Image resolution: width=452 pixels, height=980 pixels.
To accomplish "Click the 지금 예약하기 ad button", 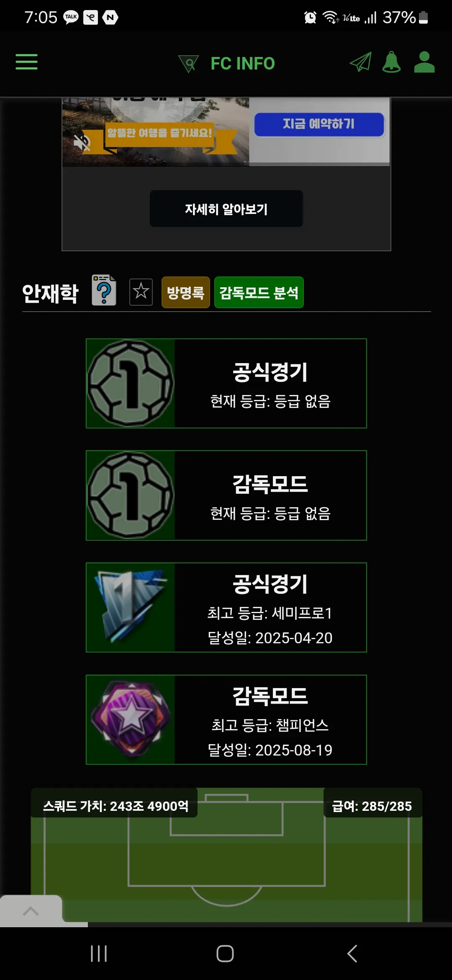I will pos(319,124).
